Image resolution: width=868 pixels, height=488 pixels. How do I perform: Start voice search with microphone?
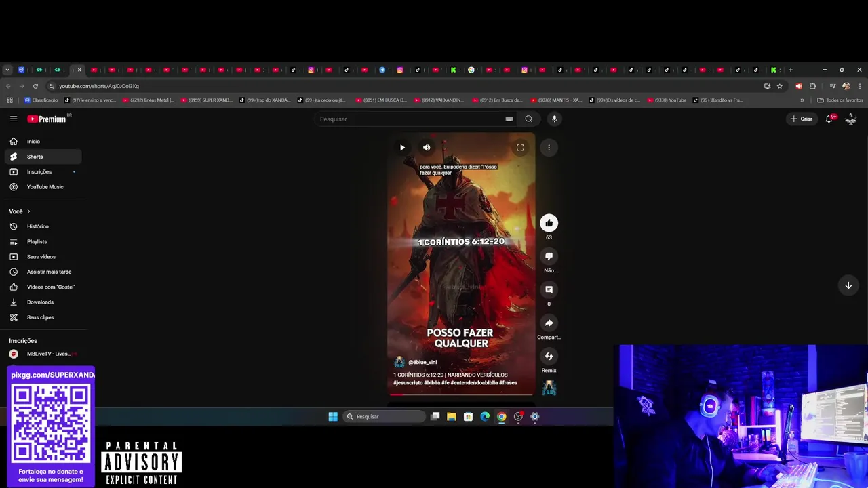pos(554,119)
